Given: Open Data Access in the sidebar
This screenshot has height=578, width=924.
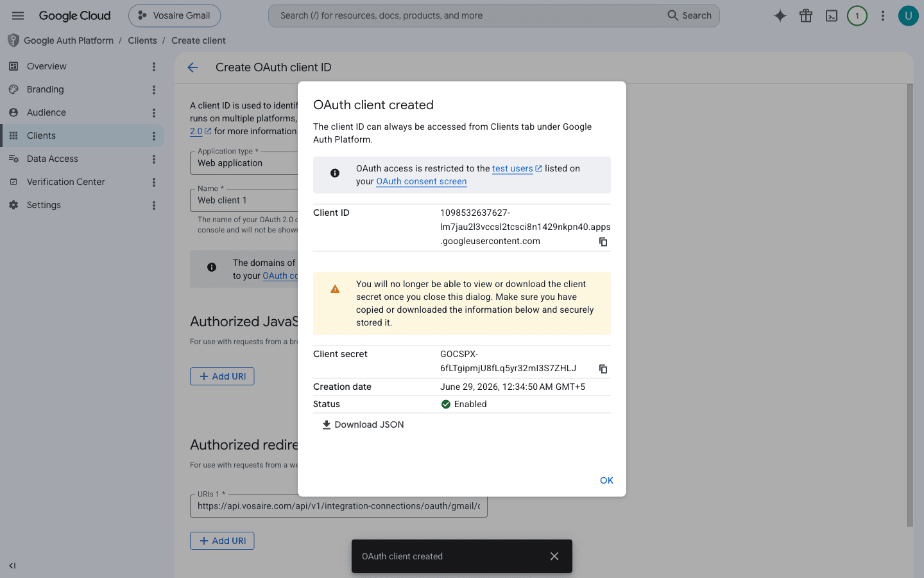Looking at the screenshot, I should (x=52, y=159).
